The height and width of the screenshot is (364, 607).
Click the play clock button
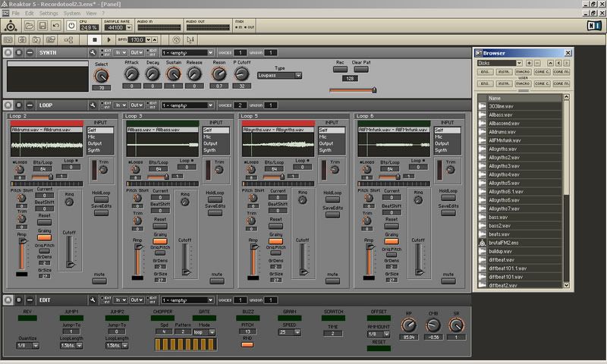[x=109, y=39]
